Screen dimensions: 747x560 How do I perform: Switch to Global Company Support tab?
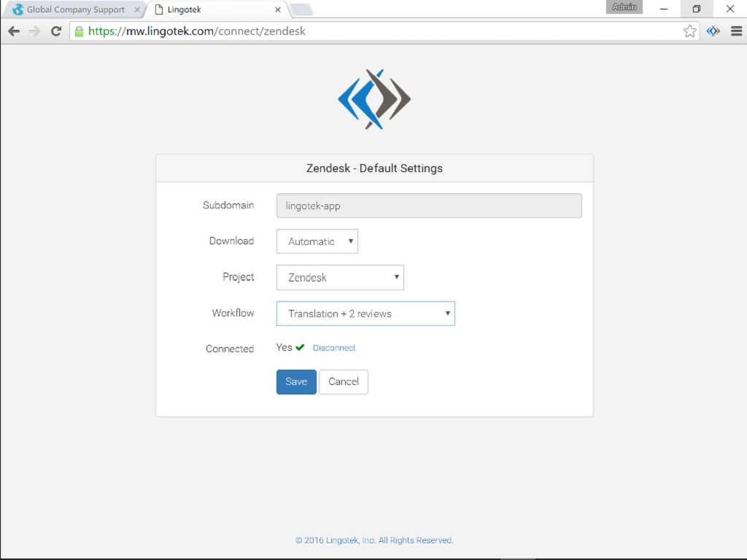(x=73, y=10)
